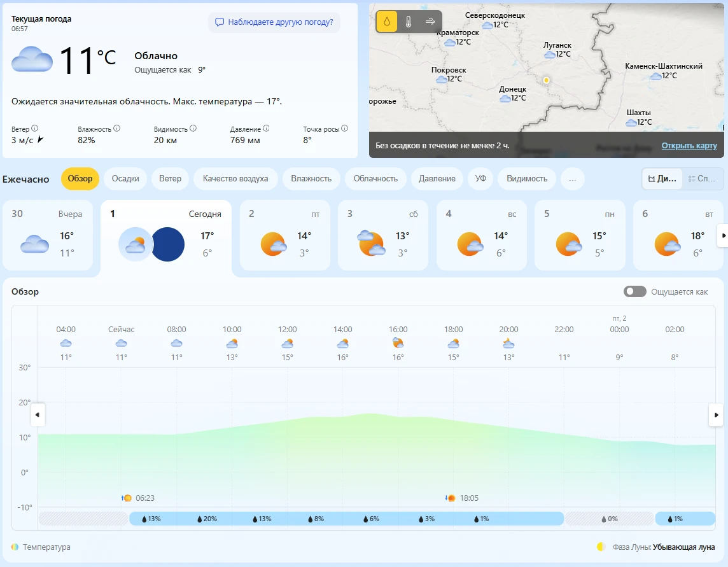Select the Обзор tab
The width and height of the screenshot is (728, 567).
pos(80,179)
